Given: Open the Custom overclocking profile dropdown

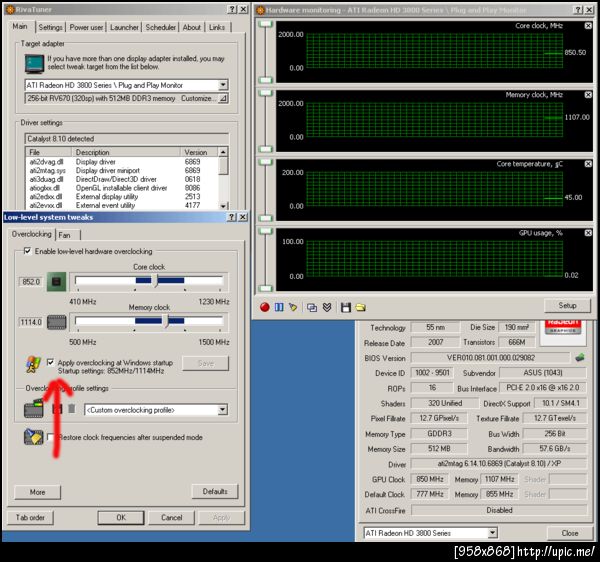Looking at the screenshot, I should pyautogui.click(x=223, y=410).
